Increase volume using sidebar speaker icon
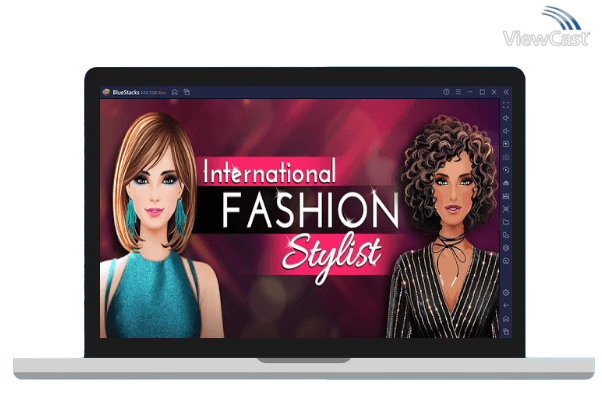602x414 pixels. tap(506, 118)
